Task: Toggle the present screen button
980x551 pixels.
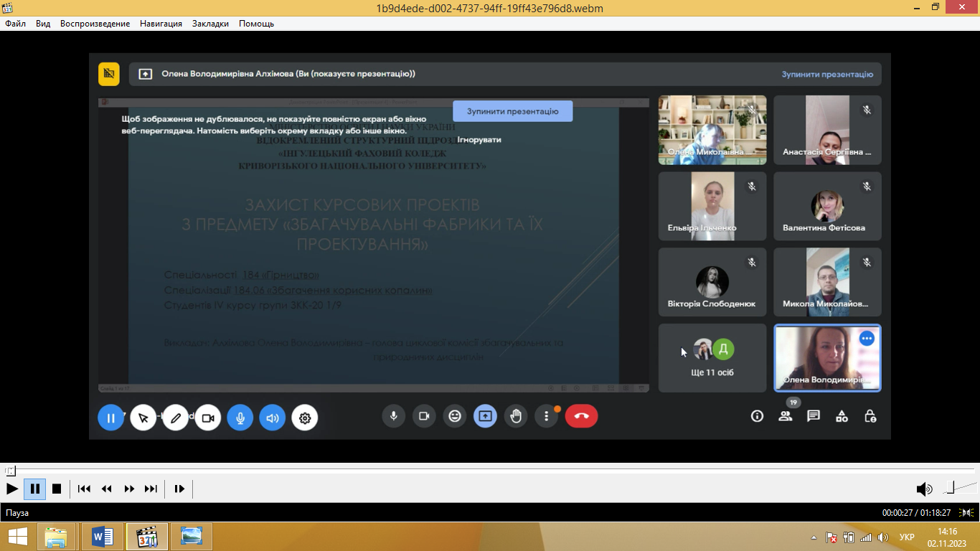Action: click(485, 416)
